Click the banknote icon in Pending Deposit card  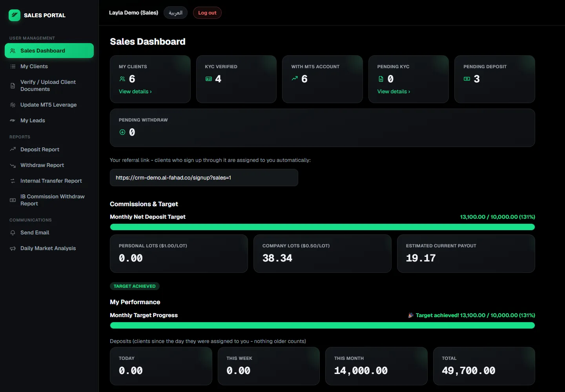click(467, 79)
